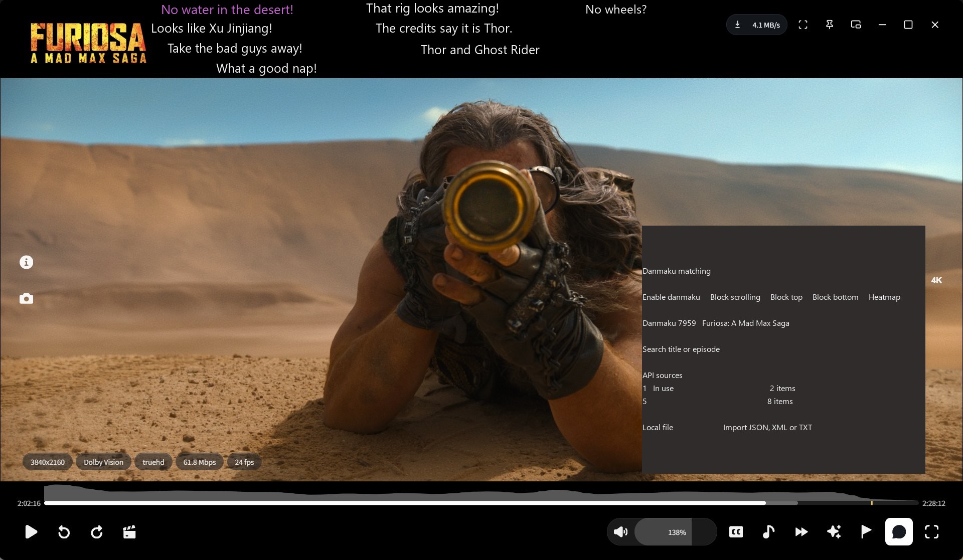Screen dimensions: 963x560
Task: Toggle Enable danmaku option
Action: pyautogui.click(x=671, y=297)
